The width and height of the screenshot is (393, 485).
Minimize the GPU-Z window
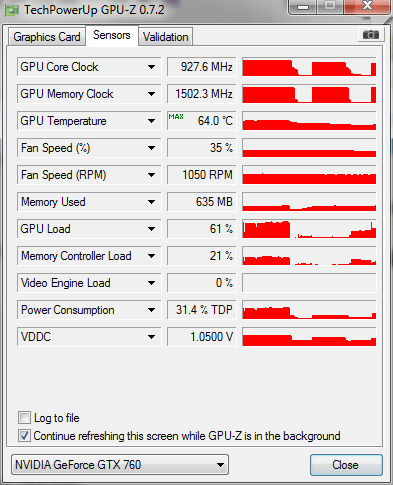[303, 7]
